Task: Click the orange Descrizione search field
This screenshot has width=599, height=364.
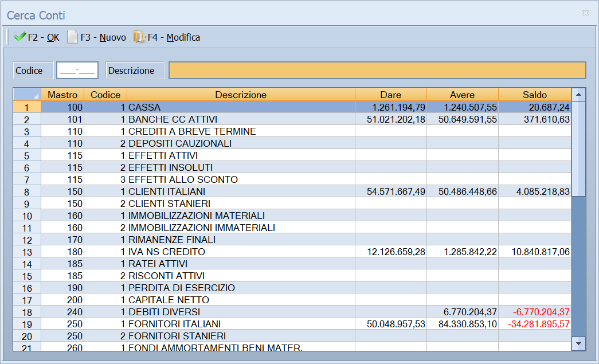Action: pos(377,71)
